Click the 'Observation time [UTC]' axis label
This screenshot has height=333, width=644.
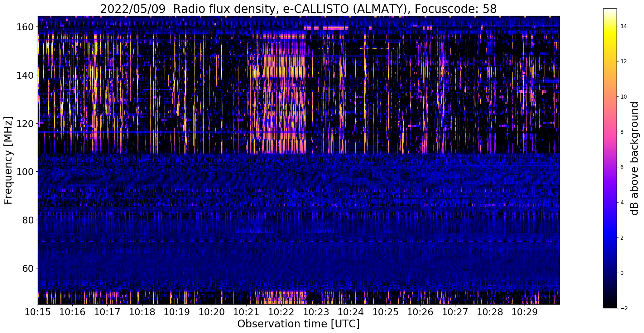[298, 324]
